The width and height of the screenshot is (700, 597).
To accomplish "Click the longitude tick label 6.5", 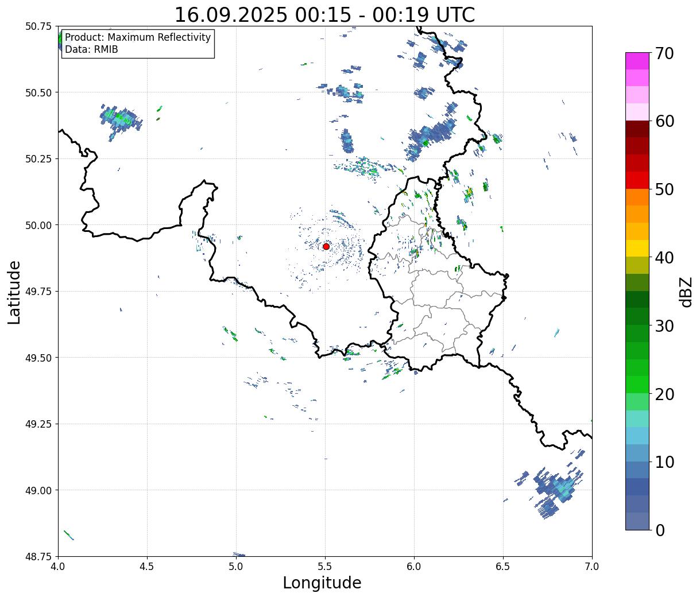I will coord(503,567).
